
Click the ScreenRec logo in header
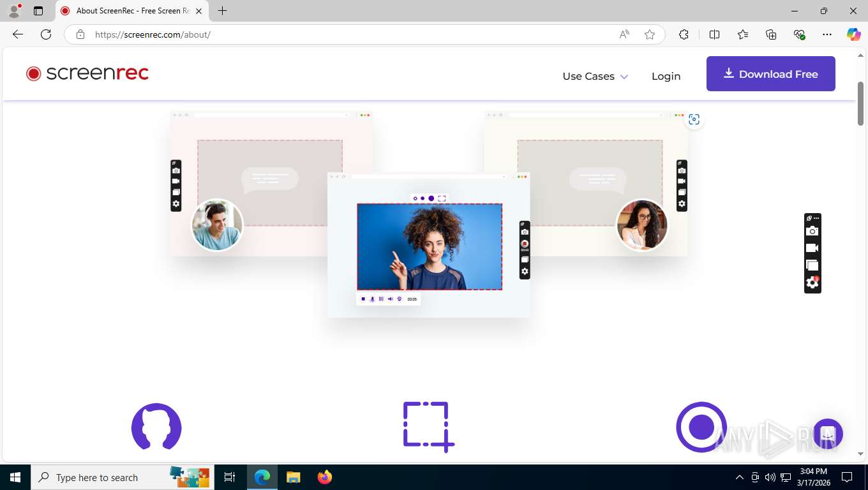[87, 73]
